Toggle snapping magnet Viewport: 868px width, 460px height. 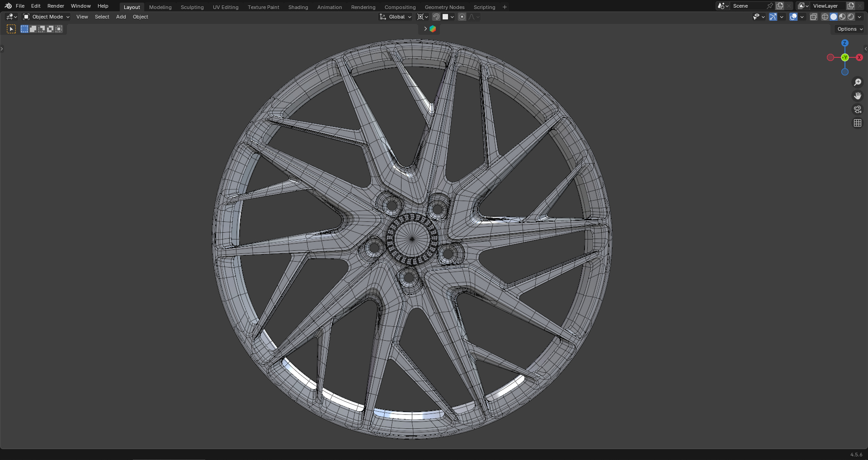click(x=436, y=17)
